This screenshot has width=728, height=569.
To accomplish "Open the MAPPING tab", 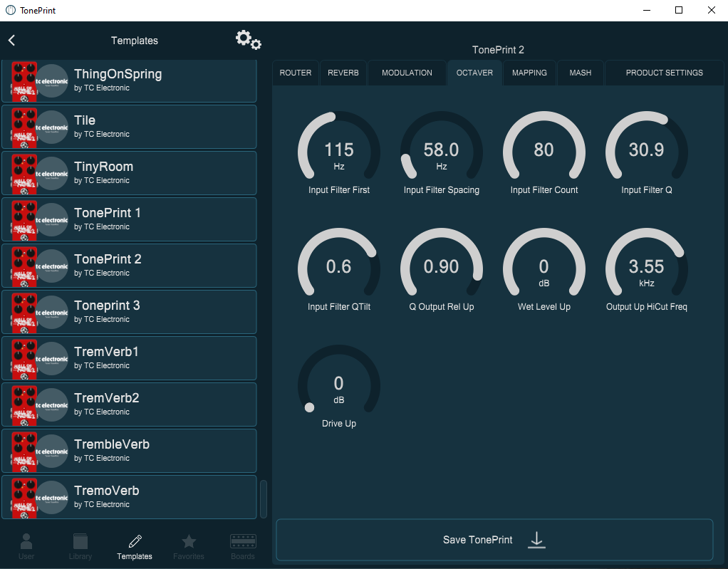I will click(529, 73).
